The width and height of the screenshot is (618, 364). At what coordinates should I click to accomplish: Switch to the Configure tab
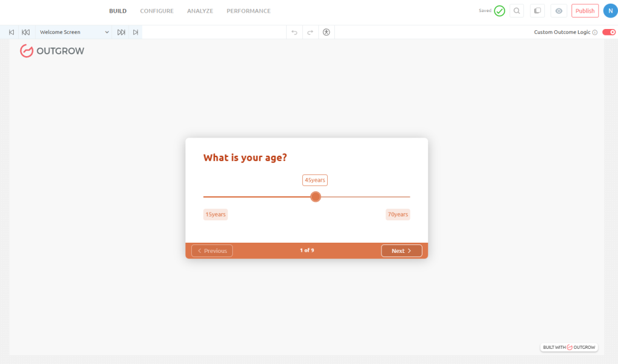(x=157, y=11)
